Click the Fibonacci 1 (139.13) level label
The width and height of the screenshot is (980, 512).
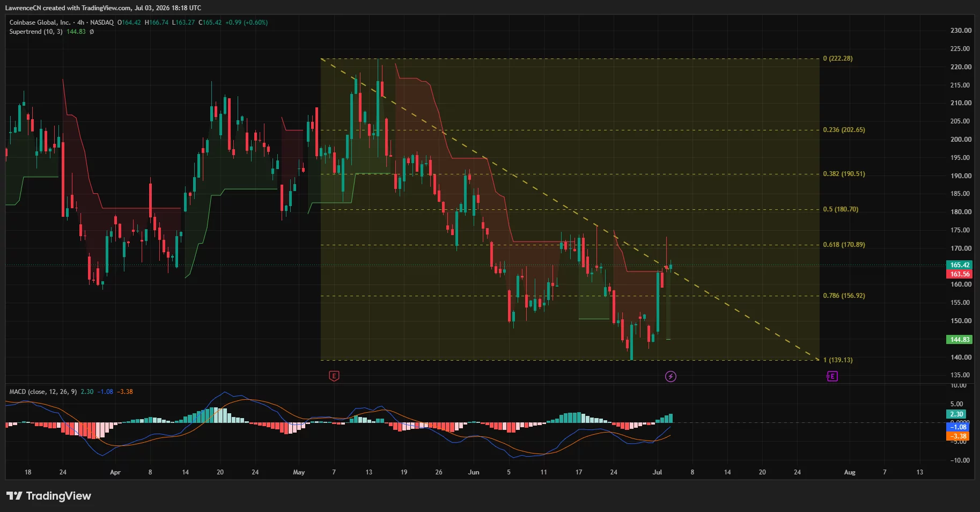838,360
